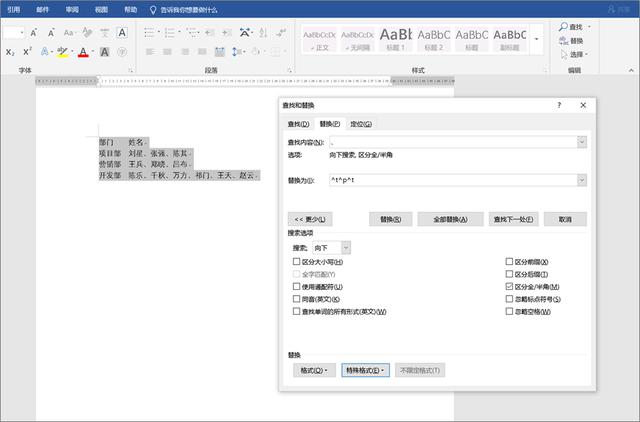Enable ignore punctuation checkbox
The height and width of the screenshot is (422, 640).
tap(509, 299)
